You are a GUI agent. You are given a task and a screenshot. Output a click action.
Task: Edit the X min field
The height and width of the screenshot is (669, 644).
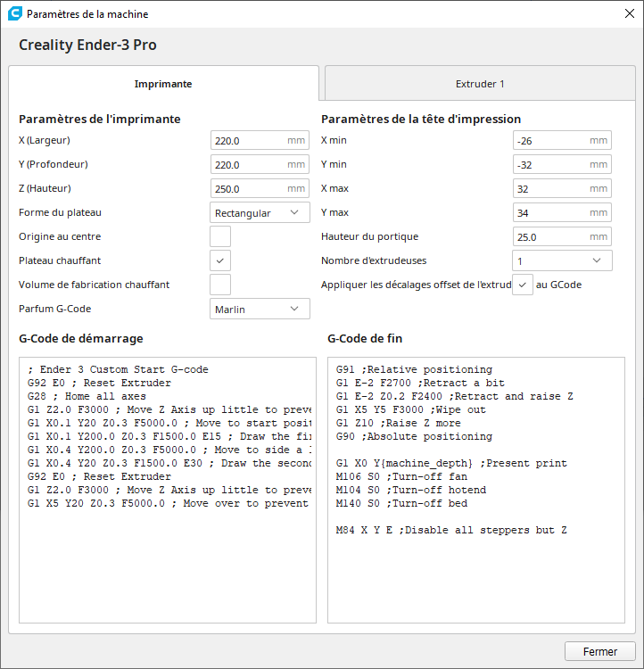click(x=562, y=140)
